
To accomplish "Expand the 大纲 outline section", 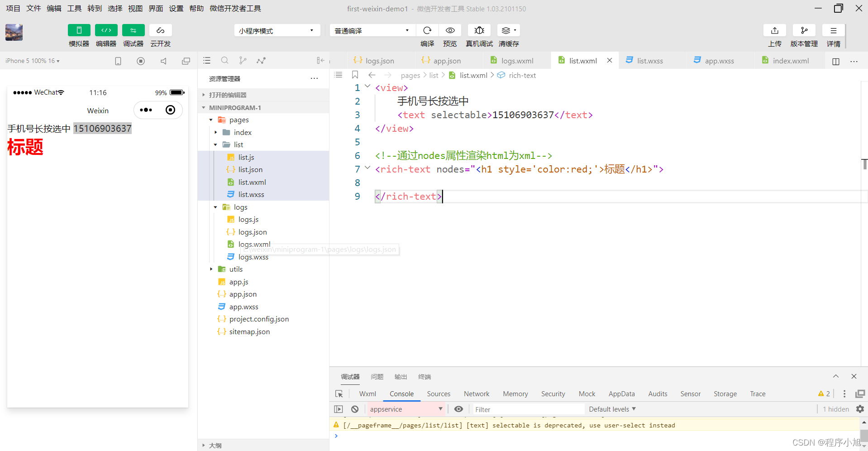I will tap(263, 445).
